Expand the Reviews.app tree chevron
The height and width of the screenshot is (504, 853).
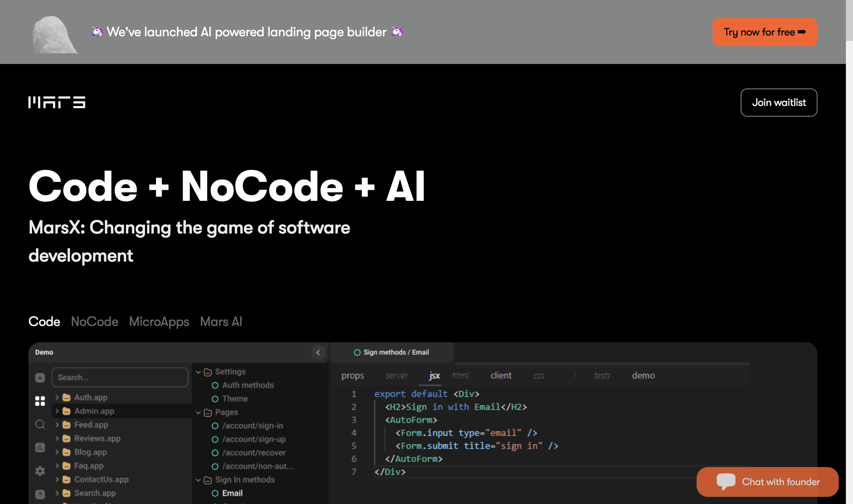coord(57,438)
